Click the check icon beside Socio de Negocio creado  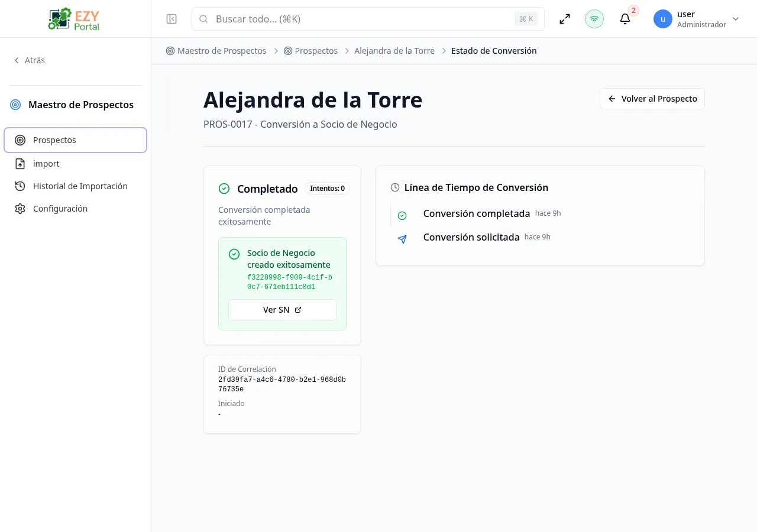coord(234,254)
